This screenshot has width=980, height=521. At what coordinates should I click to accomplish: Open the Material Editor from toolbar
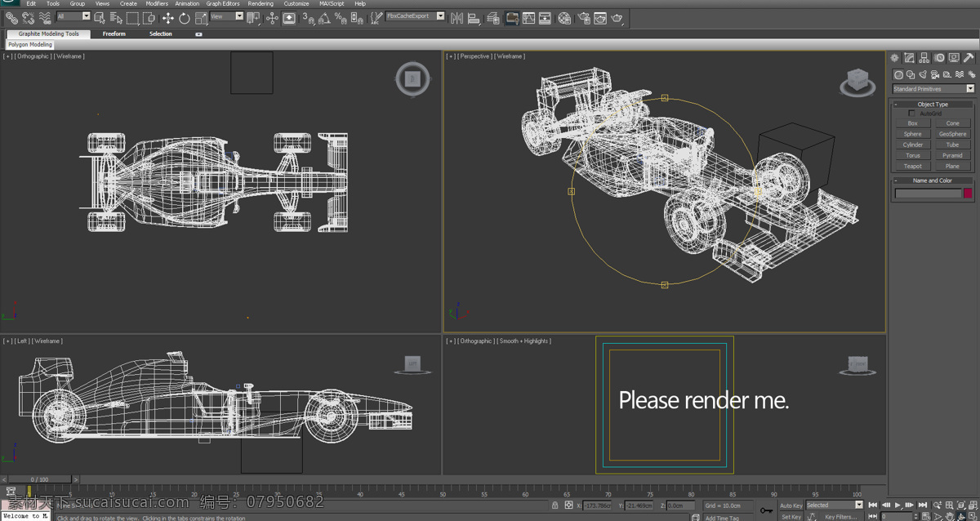pos(564,17)
